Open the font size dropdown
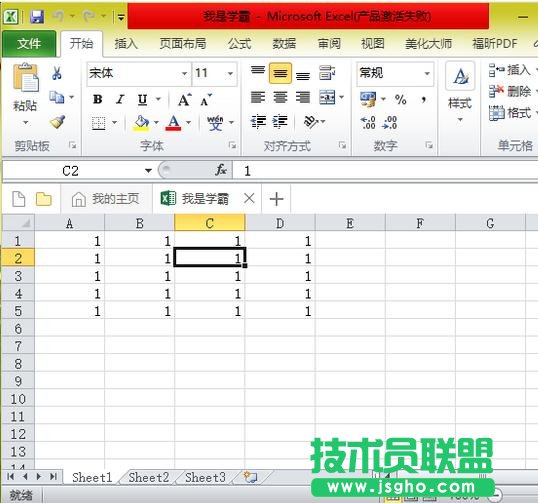 230,73
